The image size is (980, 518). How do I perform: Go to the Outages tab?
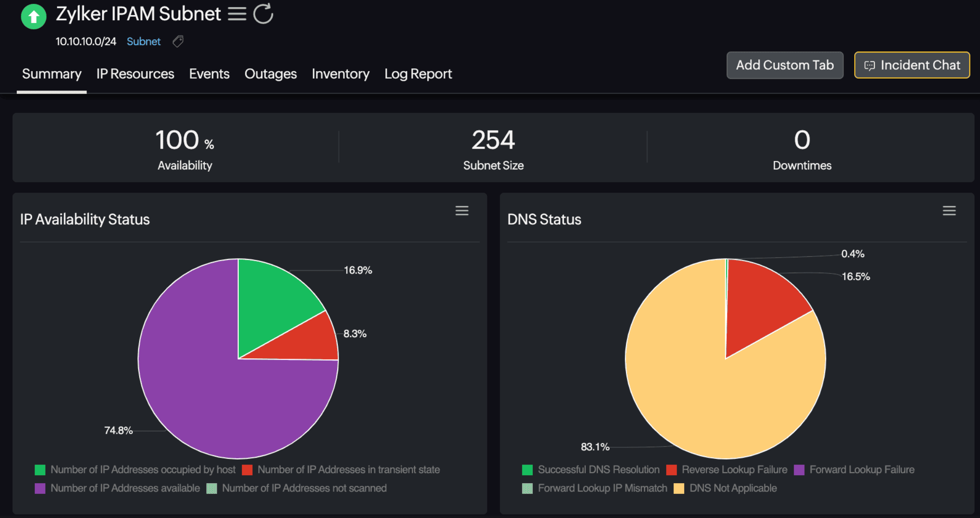pos(271,74)
